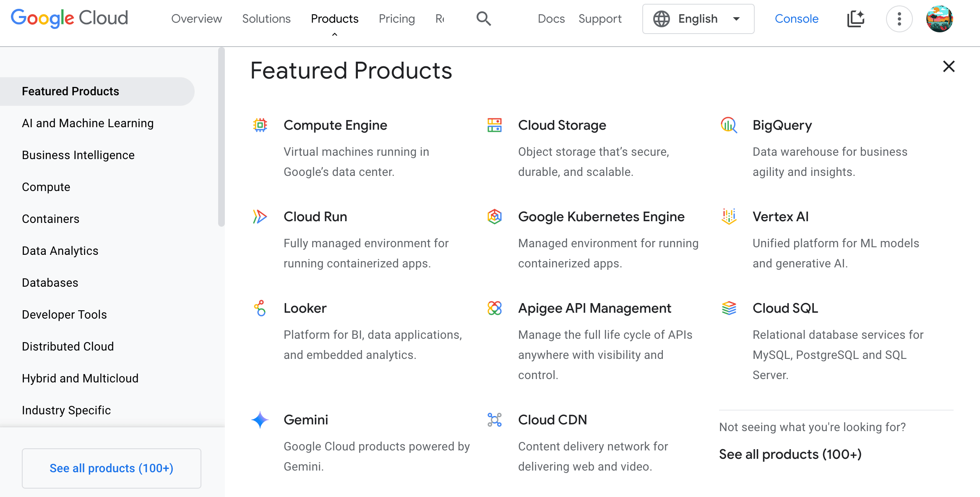Image resolution: width=980 pixels, height=497 pixels.
Task: Select AI and Machine Learning category
Action: pos(88,123)
